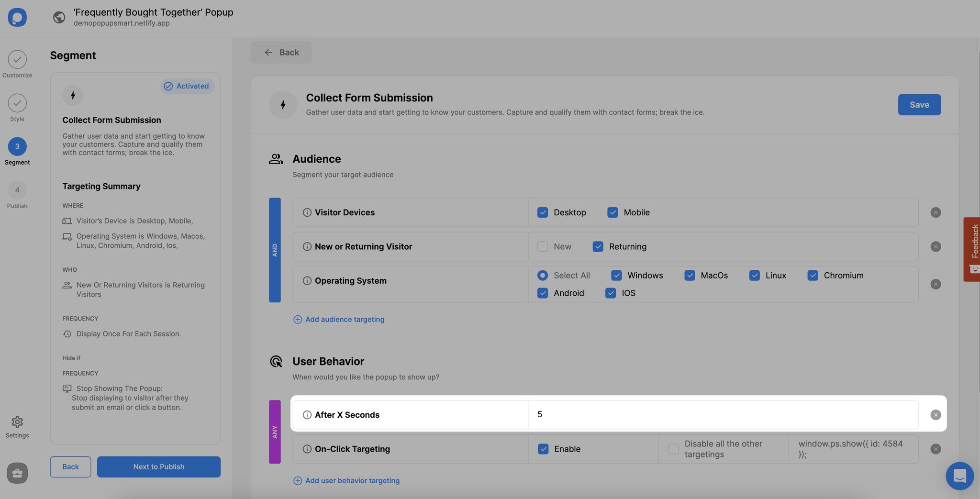Screen dimensions: 980x499
Task: Remove the After X Seconds rule
Action: point(935,415)
